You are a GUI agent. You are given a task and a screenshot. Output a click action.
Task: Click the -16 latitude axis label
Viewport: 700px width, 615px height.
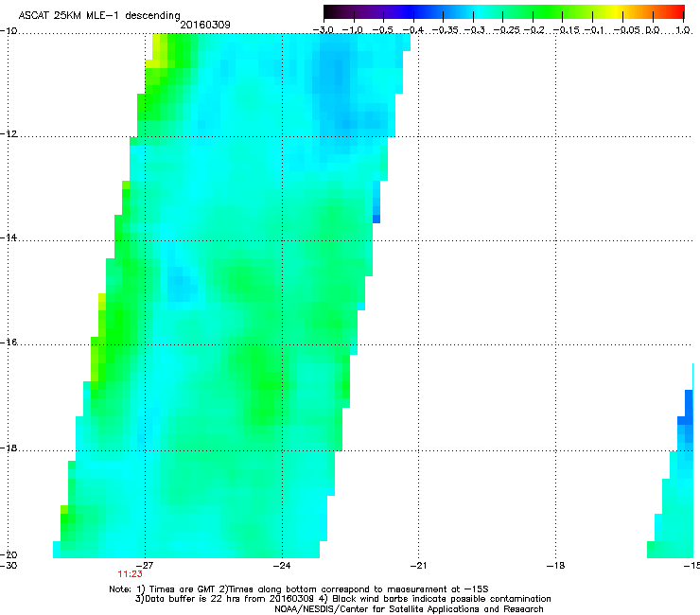point(9,343)
